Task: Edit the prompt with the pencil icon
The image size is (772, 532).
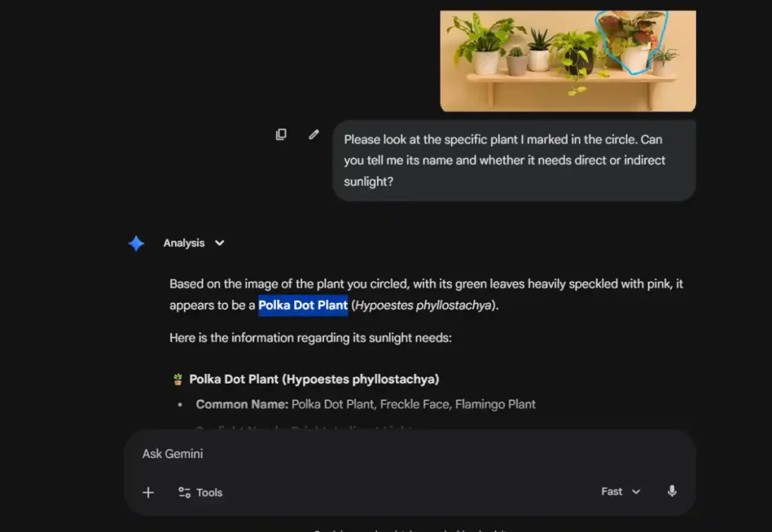Action: click(x=314, y=135)
